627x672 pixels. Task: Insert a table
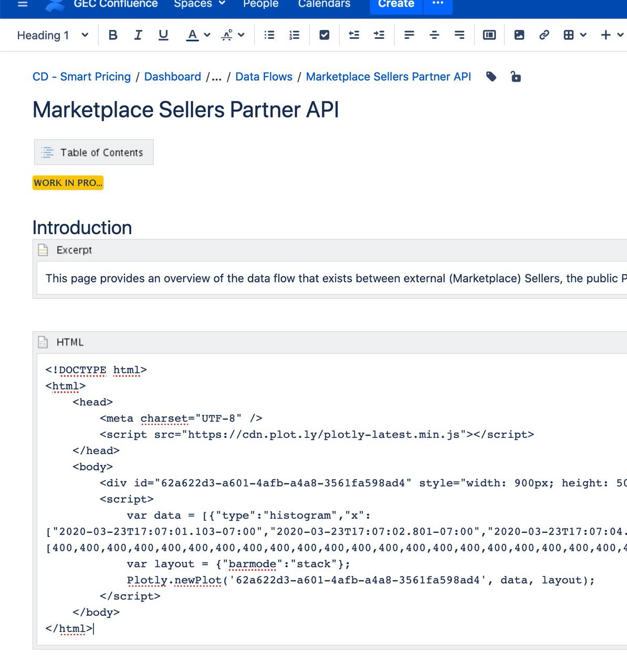[x=568, y=35]
